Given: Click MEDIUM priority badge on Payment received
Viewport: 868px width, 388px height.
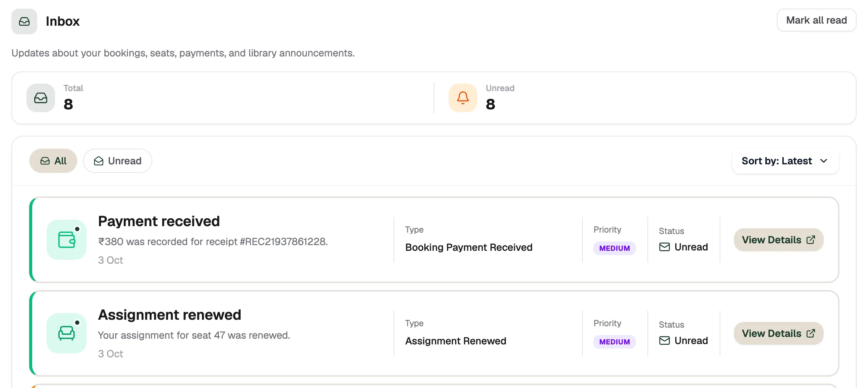Looking at the screenshot, I should (615, 248).
